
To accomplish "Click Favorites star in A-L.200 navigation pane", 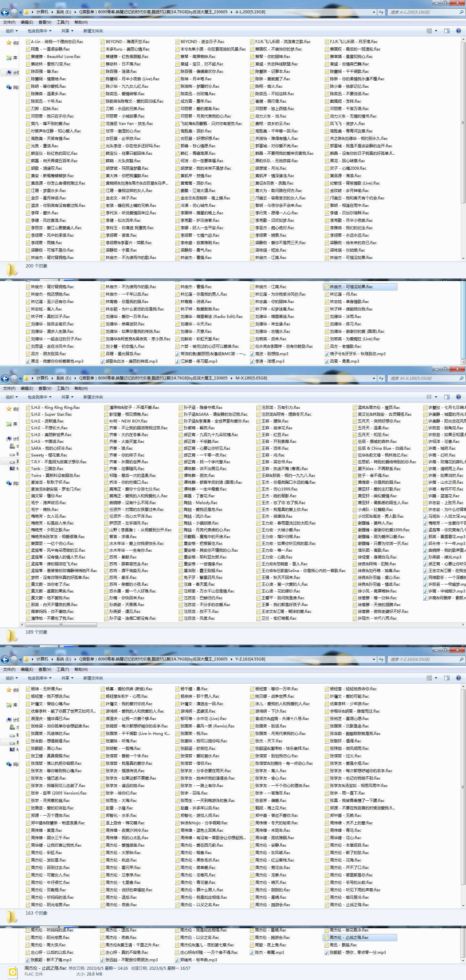I will (9, 43).
